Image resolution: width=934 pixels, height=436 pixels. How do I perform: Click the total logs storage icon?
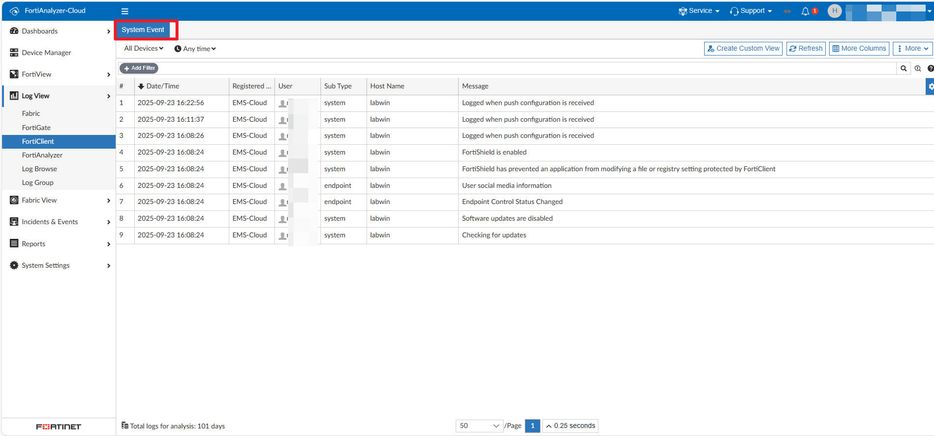coord(124,426)
